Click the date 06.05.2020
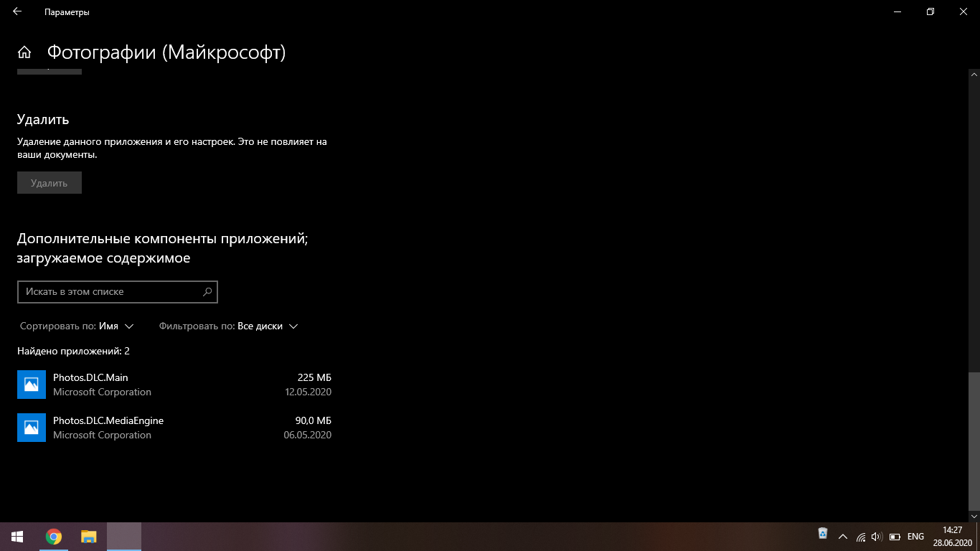 click(308, 435)
